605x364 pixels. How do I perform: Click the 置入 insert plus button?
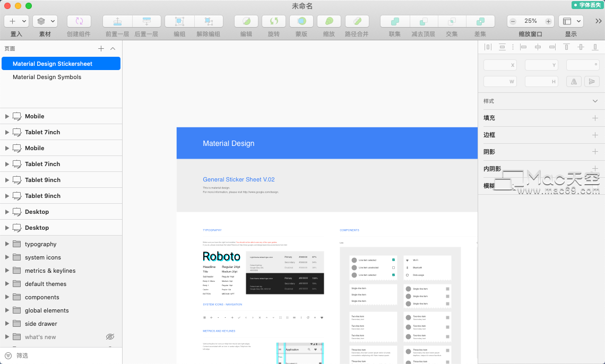[12, 21]
